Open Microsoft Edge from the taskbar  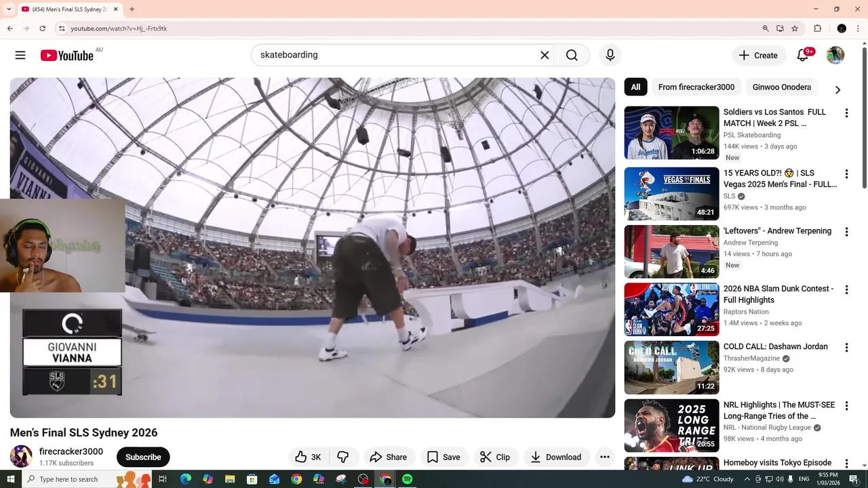185,479
